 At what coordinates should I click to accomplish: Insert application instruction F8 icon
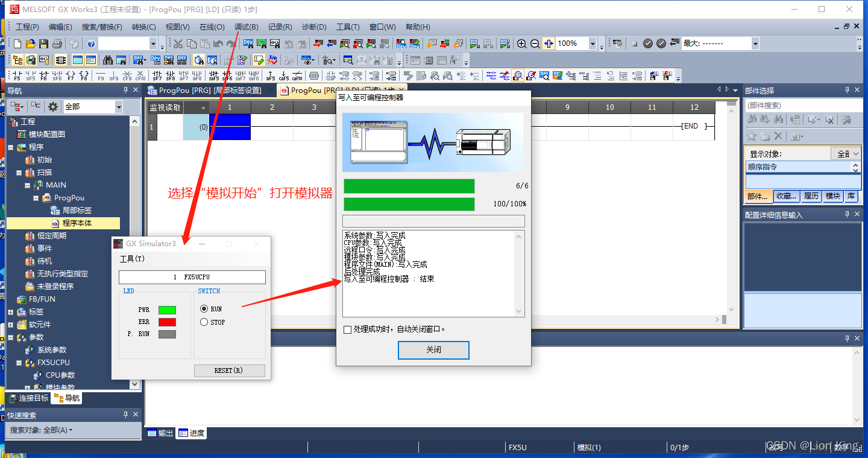(x=84, y=75)
